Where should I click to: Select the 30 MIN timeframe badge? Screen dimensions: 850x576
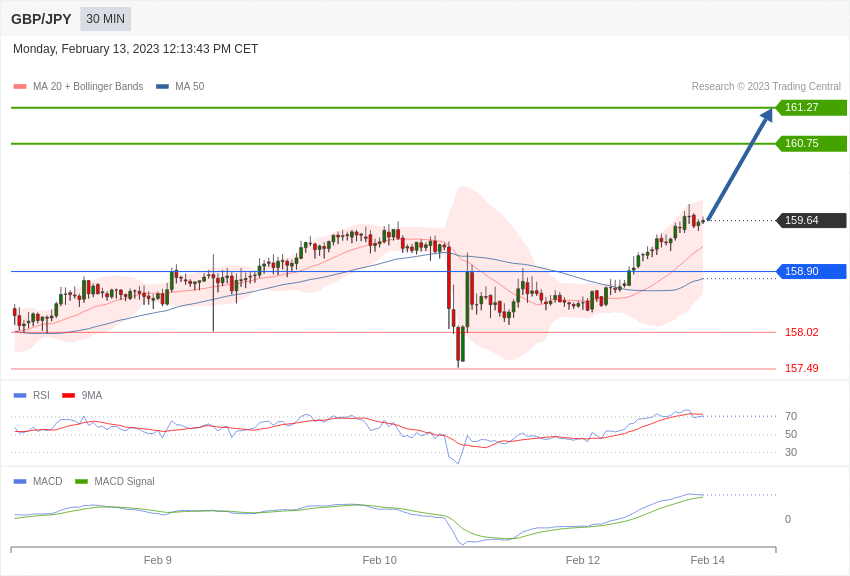pyautogui.click(x=105, y=19)
